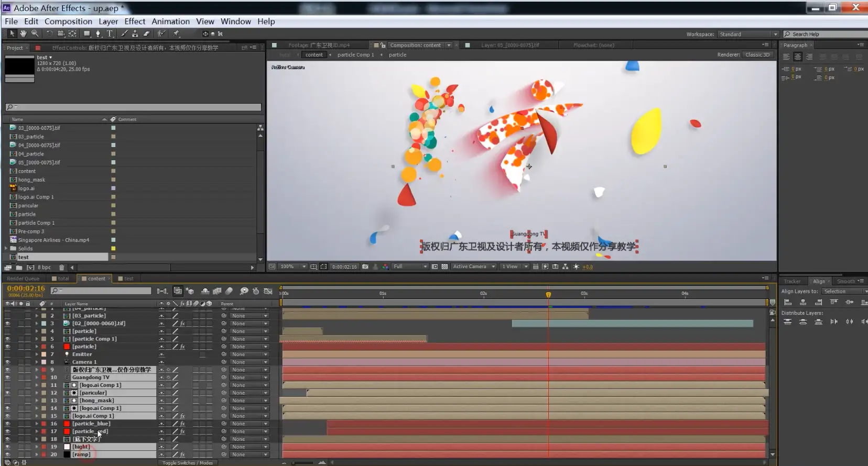The image size is (868, 466).
Task: Click the Classic 3D renderer button
Action: 758,54
